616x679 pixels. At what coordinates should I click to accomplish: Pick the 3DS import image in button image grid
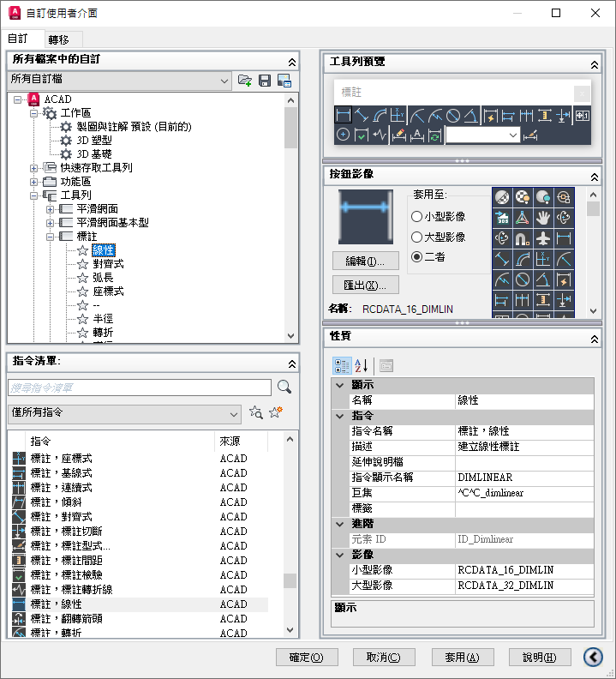coord(502,218)
